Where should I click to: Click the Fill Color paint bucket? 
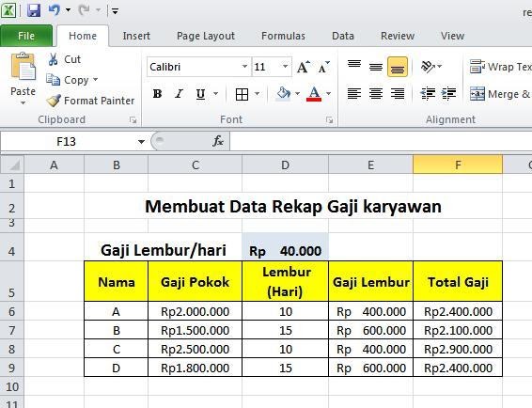point(283,93)
